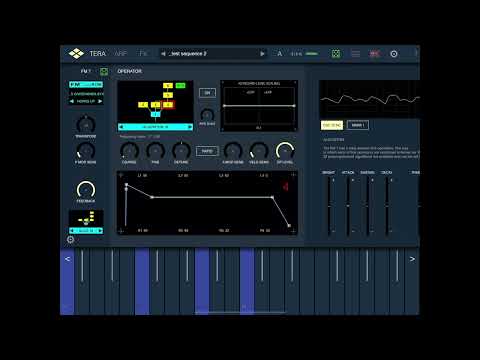The image size is (480, 360).
Task: Click the FEEDBACK knob
Action: [86, 190]
